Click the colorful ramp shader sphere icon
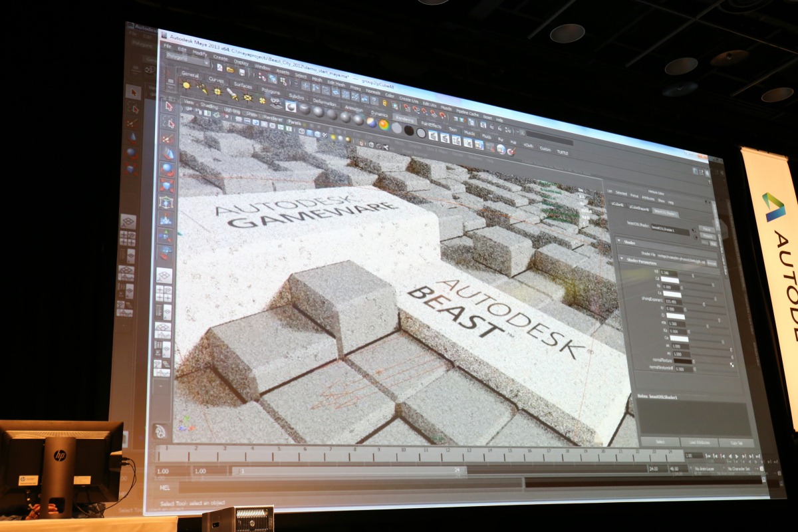 [384, 124]
